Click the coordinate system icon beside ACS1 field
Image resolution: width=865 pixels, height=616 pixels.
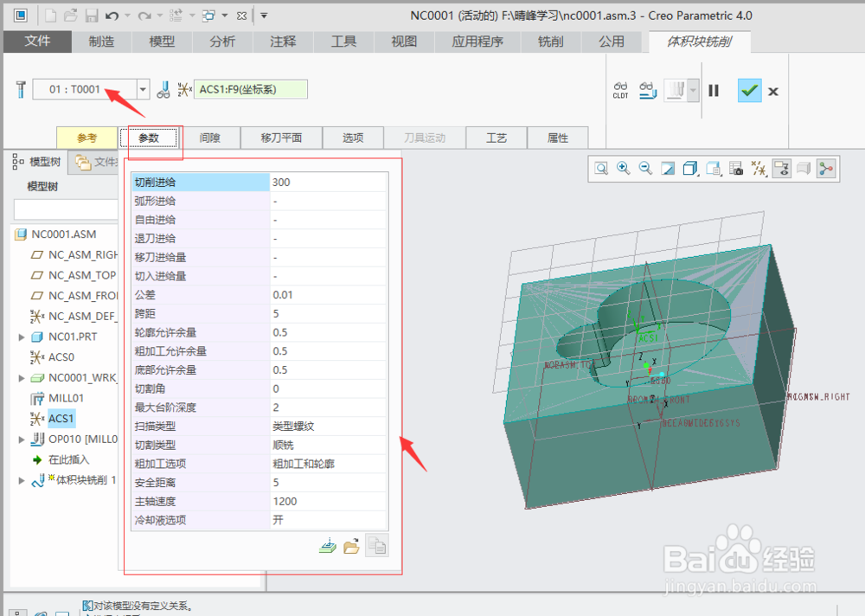[184, 89]
